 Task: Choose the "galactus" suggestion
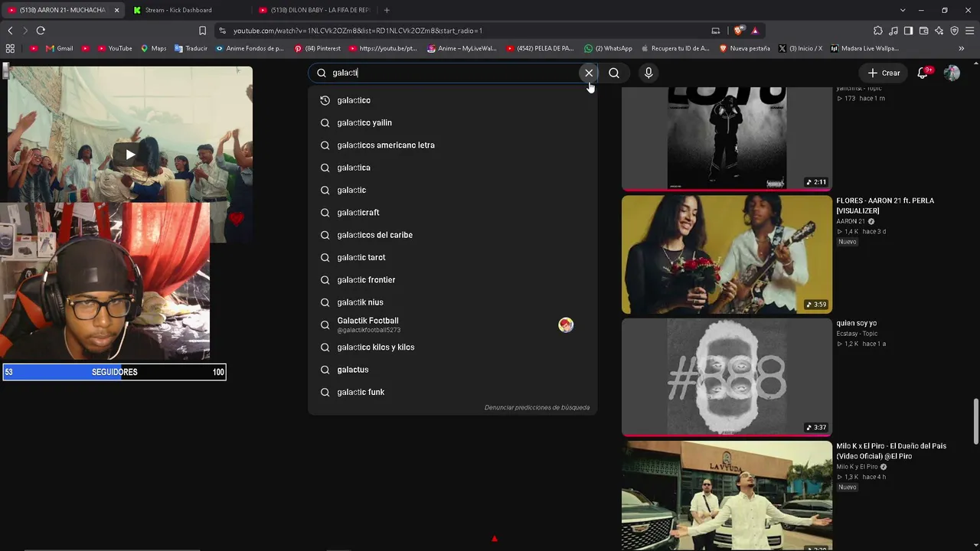452,370
